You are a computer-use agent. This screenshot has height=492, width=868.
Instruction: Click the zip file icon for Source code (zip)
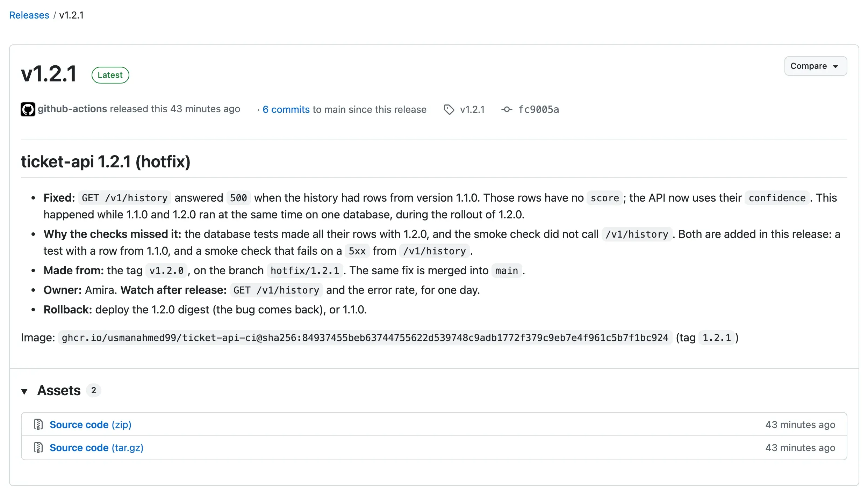tap(38, 424)
